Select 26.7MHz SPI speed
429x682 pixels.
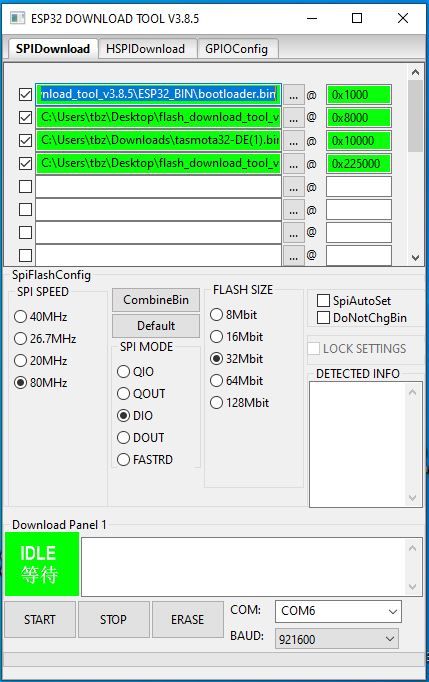point(45,338)
